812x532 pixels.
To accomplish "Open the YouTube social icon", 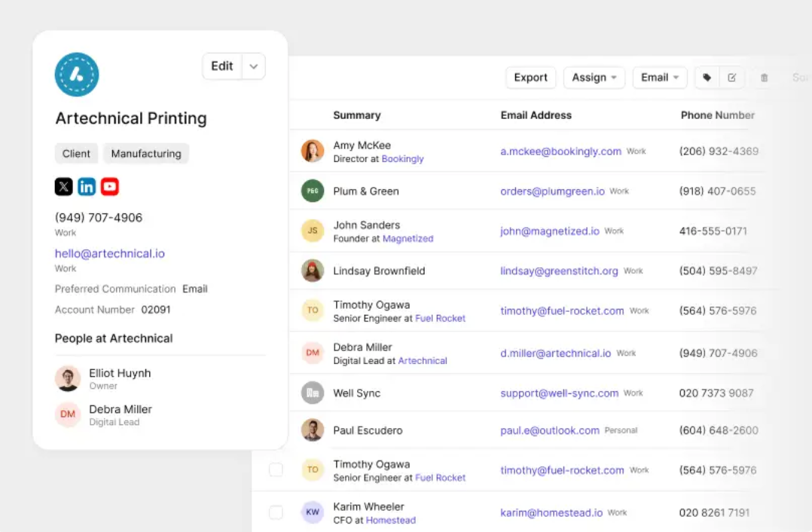I will [110, 186].
